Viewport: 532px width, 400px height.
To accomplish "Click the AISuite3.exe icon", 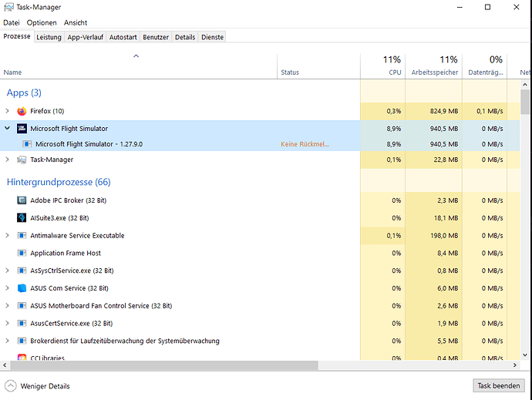I will 22,218.
